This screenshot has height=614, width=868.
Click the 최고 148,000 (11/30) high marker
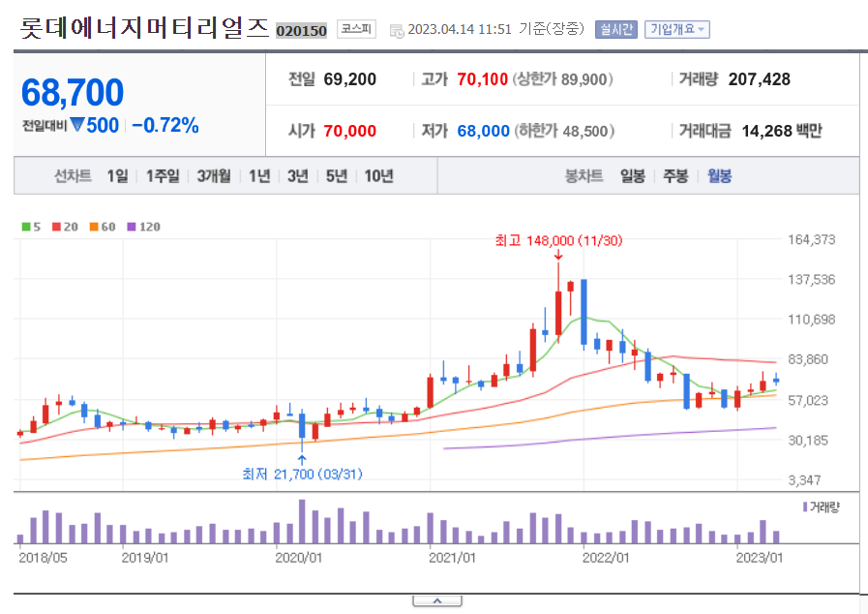[558, 241]
